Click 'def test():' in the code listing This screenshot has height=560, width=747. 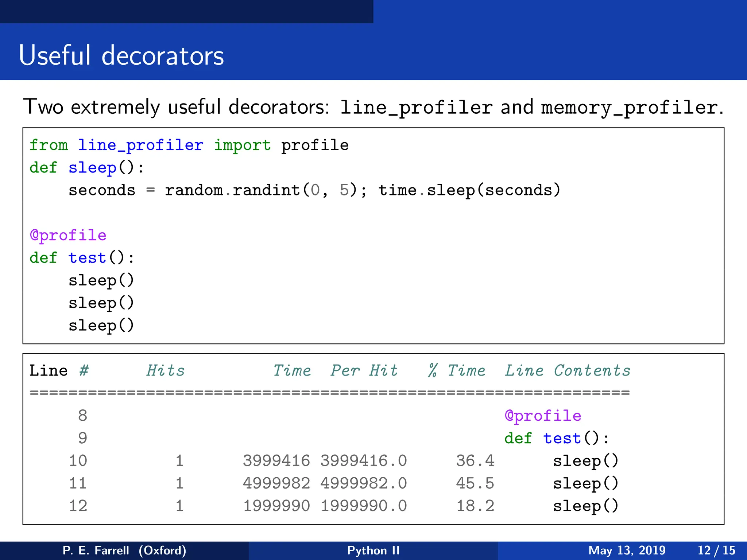click(x=82, y=258)
